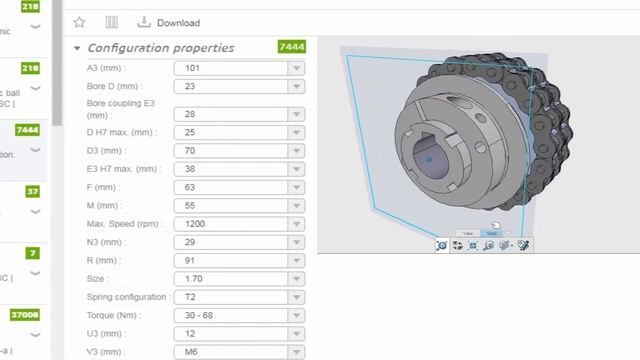This screenshot has height=360, width=640.
Task: Open the Spring configuration dropdown
Action: tap(239, 297)
